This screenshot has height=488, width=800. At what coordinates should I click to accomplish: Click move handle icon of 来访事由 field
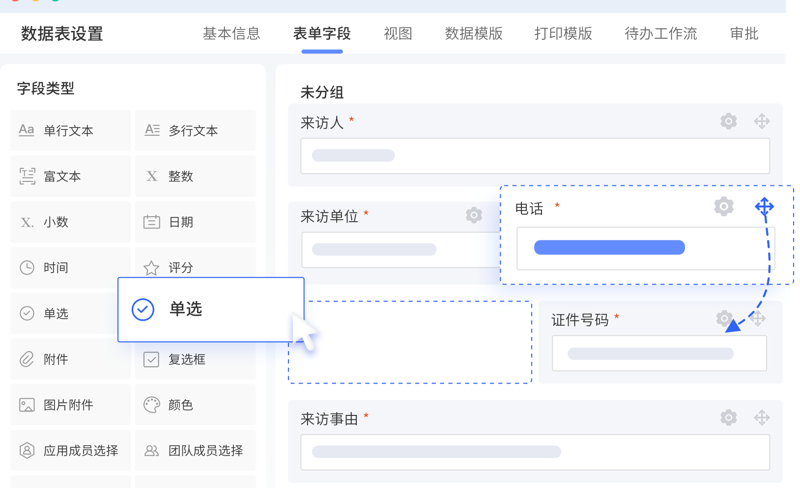pyautogui.click(x=762, y=418)
